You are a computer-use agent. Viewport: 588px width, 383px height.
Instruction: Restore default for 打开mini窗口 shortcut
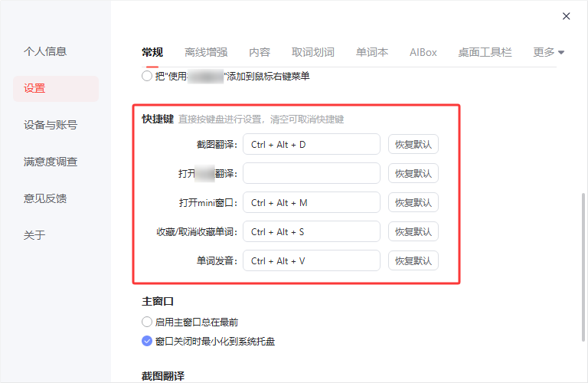click(x=413, y=202)
